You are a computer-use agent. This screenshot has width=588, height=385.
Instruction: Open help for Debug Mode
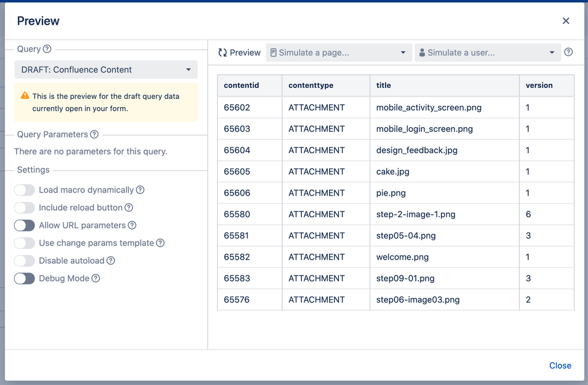95,278
